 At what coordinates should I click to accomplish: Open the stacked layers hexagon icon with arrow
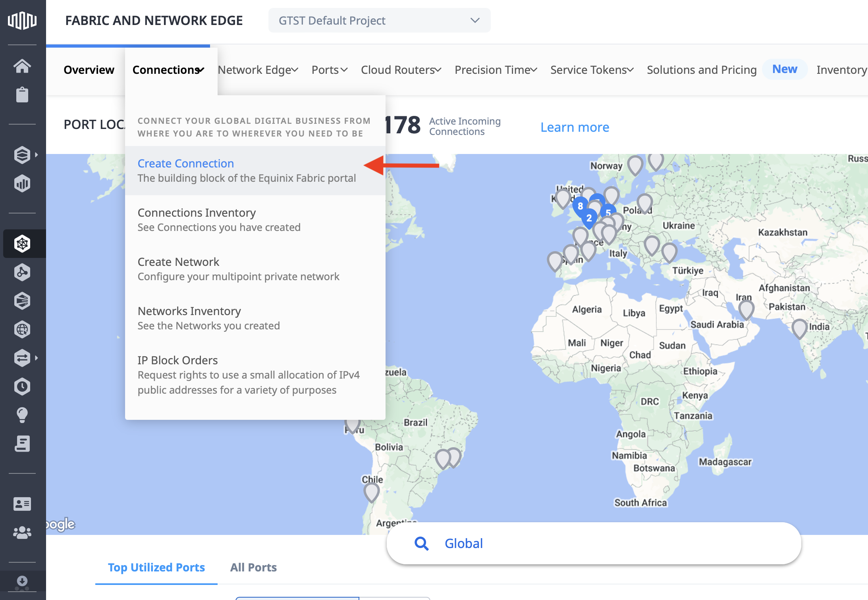pyautogui.click(x=22, y=155)
